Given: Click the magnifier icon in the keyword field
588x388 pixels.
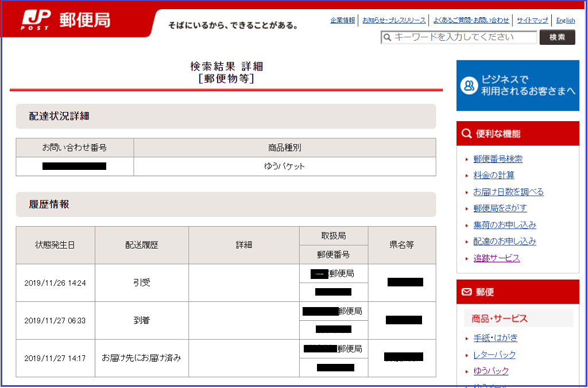Looking at the screenshot, I should tap(388, 37).
